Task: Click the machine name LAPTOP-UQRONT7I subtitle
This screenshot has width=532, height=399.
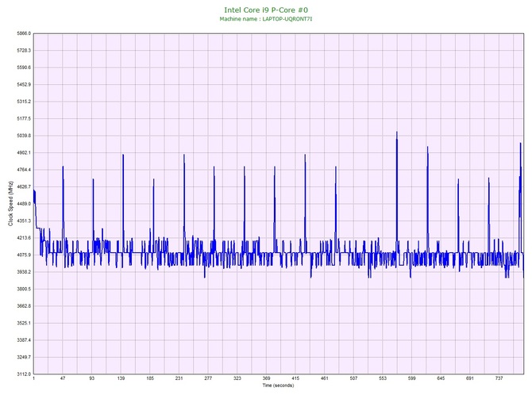Action: point(266,19)
